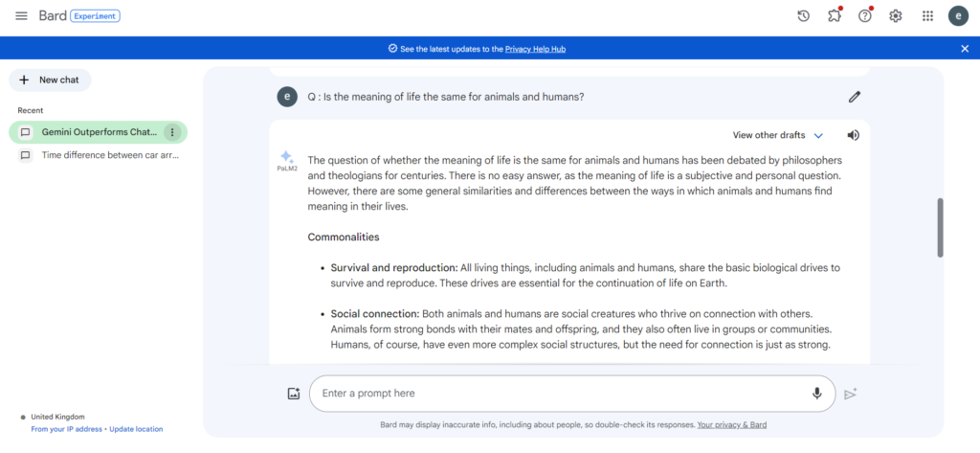
Task: Click From your IP address link
Action: tap(68, 429)
